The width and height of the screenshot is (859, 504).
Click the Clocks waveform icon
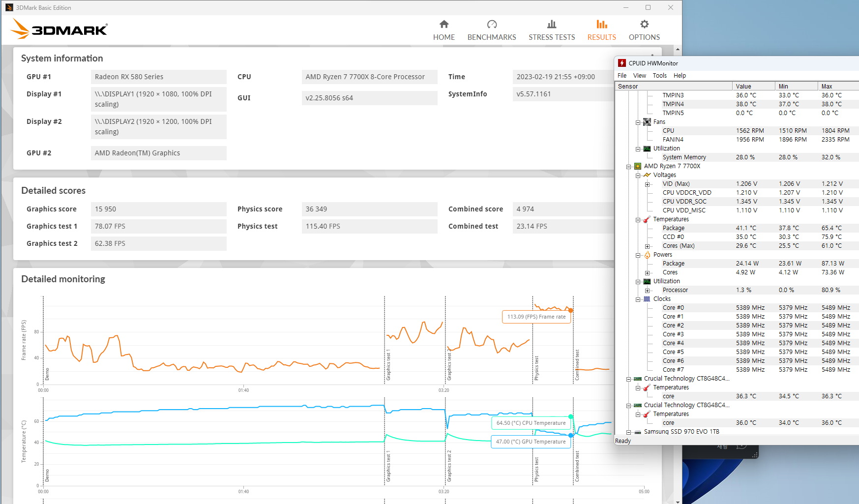[647, 299]
